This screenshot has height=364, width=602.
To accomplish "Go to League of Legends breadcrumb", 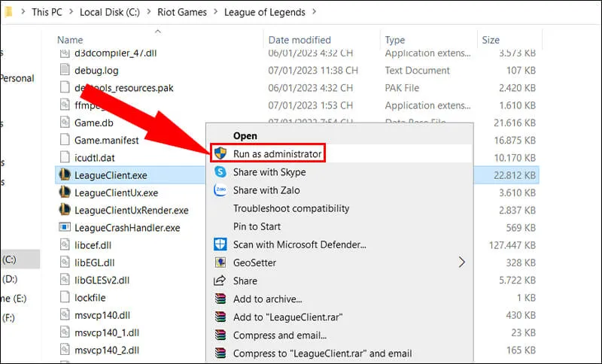I will [265, 12].
